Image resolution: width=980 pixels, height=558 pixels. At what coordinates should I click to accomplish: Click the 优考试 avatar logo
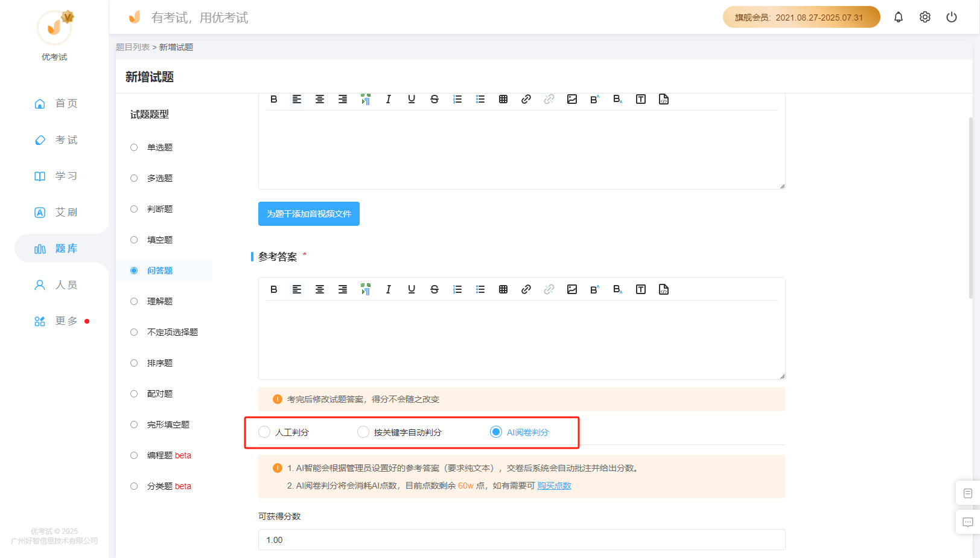point(55,27)
